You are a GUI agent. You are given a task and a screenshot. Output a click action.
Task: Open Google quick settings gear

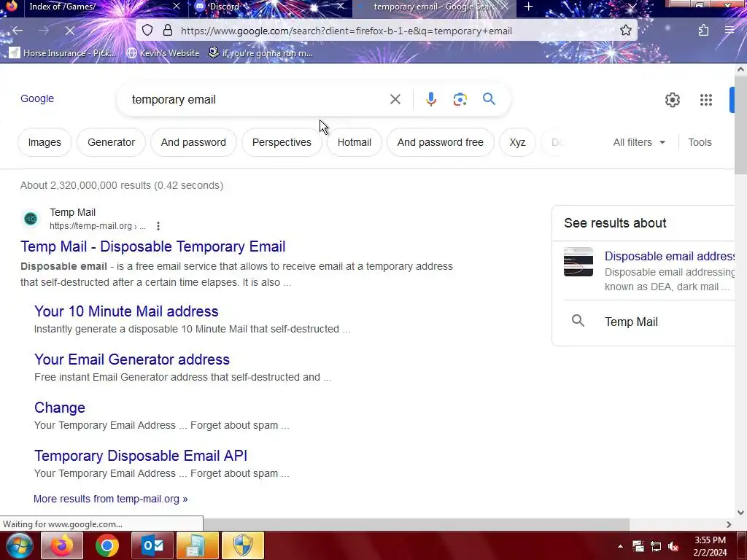click(x=672, y=99)
